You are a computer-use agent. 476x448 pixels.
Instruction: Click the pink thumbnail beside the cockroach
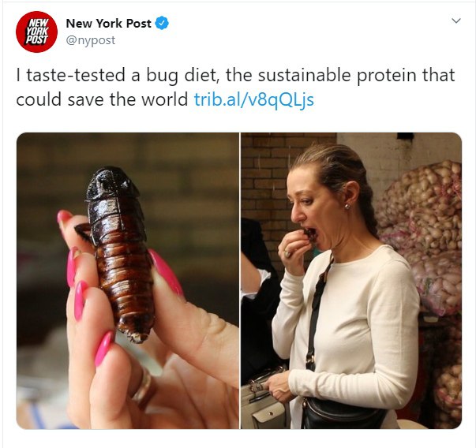tap(166, 271)
